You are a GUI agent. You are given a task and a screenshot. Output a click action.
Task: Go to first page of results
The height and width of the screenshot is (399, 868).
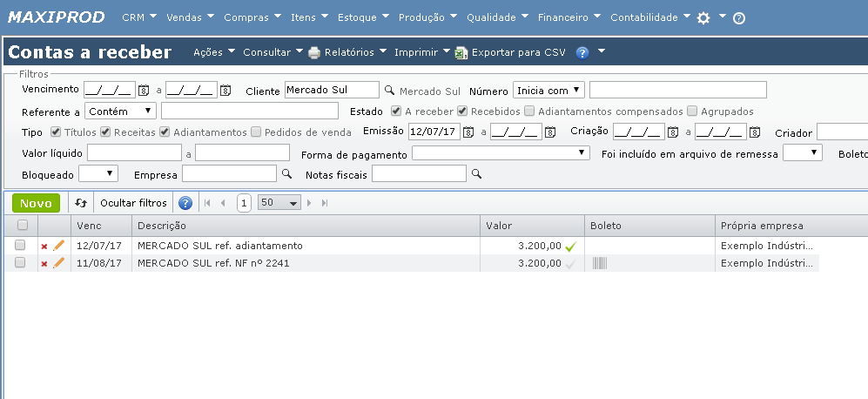[207, 203]
